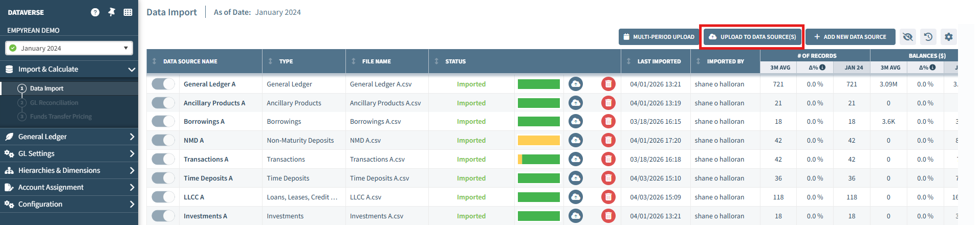Viewport: 980px width, 225px height.
Task: Open Configuration in the sidebar
Action: coord(69,204)
